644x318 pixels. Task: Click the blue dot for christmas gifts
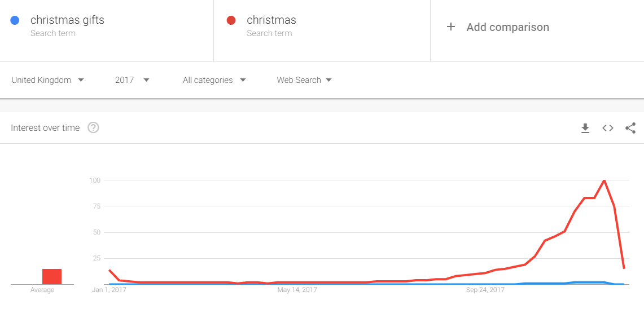(15, 20)
